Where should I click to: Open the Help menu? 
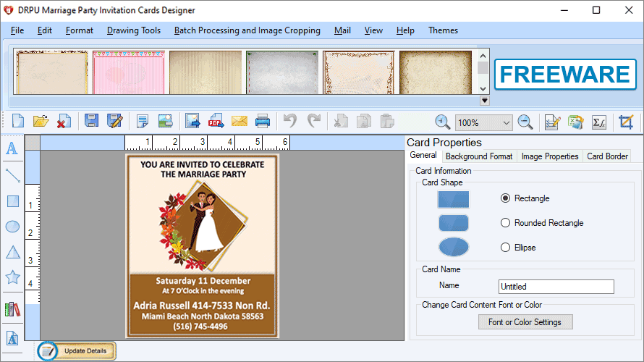coord(405,30)
